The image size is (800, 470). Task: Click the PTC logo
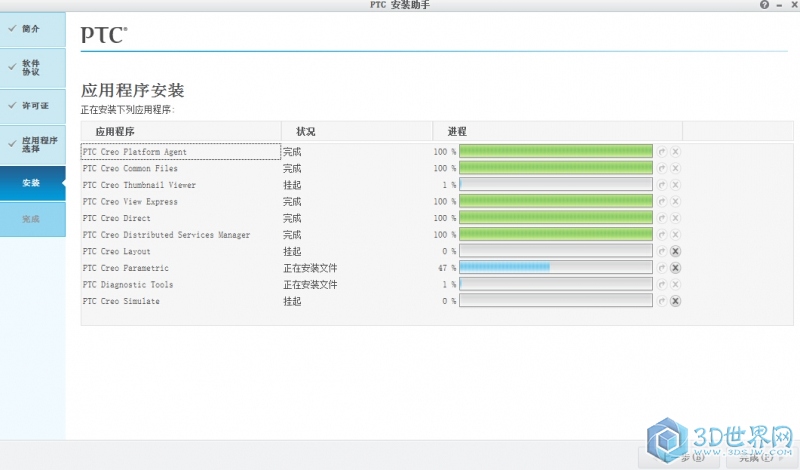coord(103,36)
